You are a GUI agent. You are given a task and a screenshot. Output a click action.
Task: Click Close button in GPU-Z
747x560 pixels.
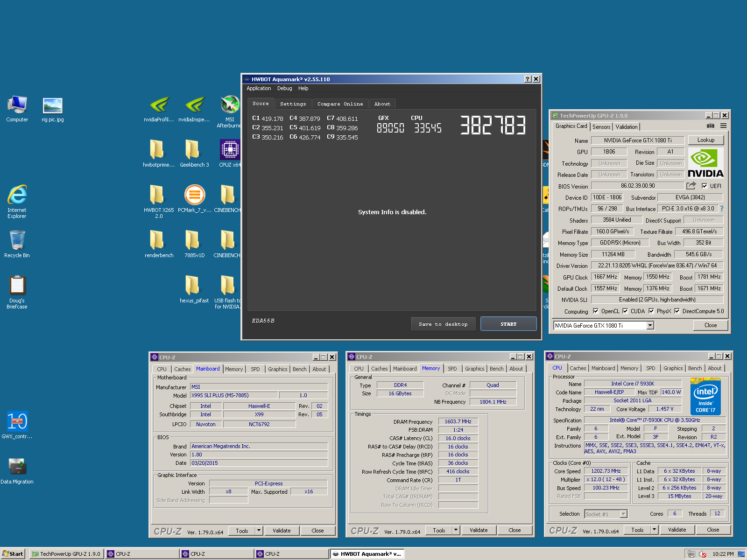(x=711, y=325)
